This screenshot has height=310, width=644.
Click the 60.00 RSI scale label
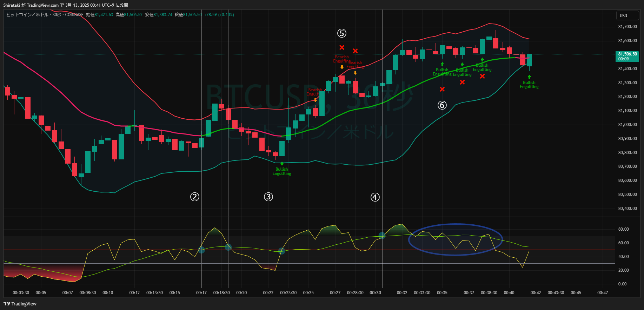click(x=623, y=243)
